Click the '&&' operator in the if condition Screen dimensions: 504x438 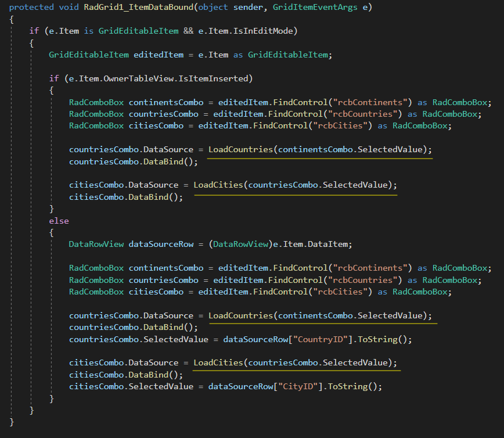pos(188,31)
